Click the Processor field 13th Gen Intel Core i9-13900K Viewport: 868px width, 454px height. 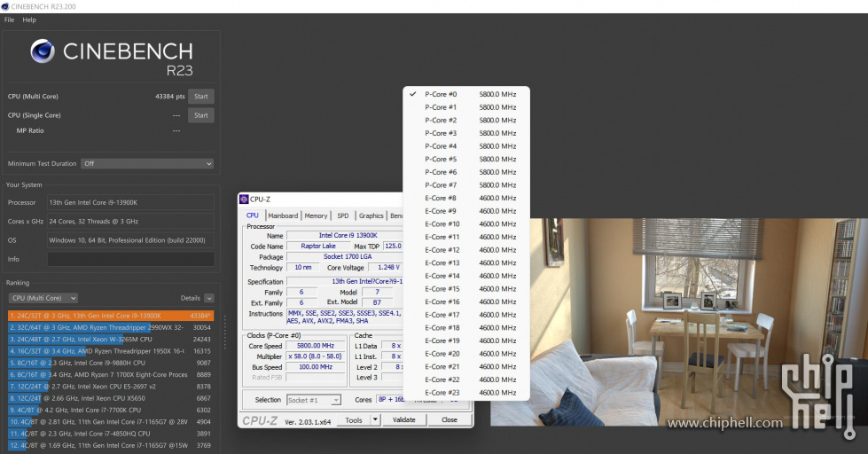coord(130,203)
